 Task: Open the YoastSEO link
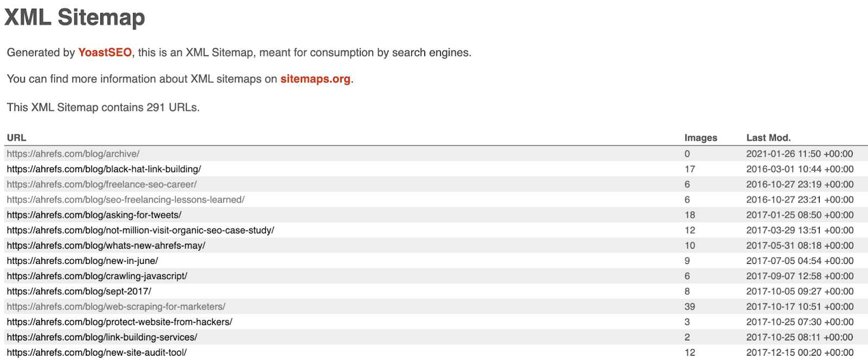click(x=105, y=53)
